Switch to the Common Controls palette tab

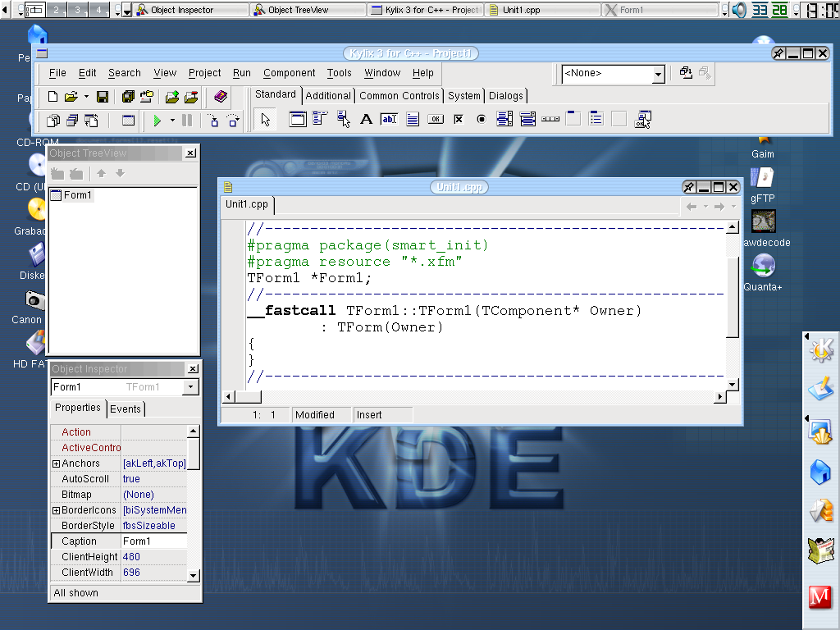399,96
